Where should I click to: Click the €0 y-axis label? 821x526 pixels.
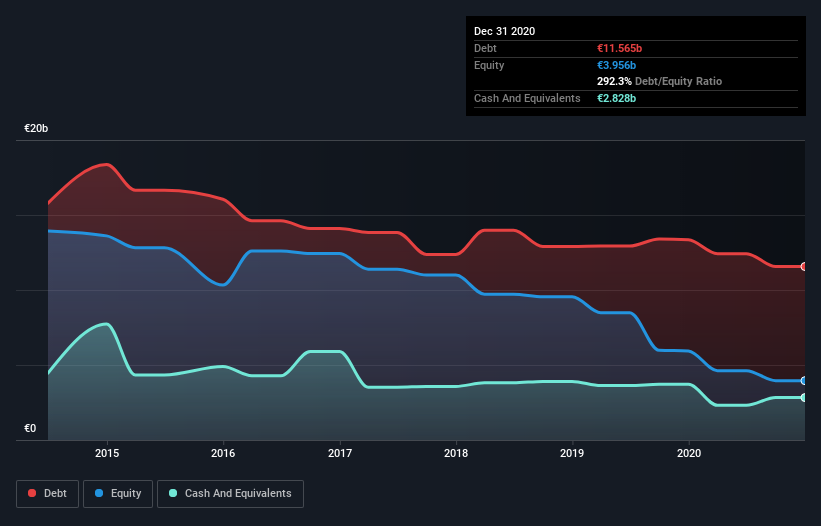click(x=30, y=428)
